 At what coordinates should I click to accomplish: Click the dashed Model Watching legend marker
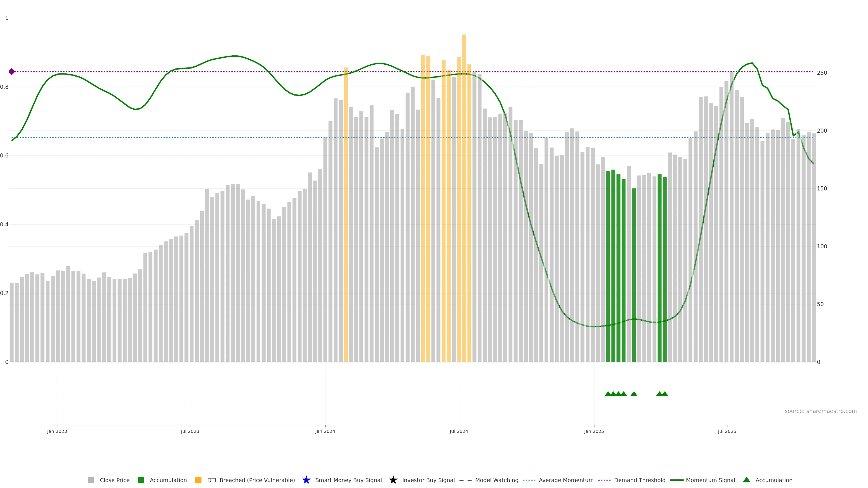tap(465, 480)
